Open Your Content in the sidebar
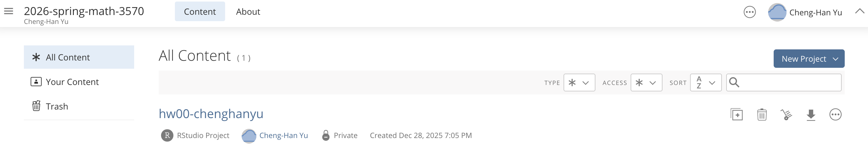868x146 pixels. tap(72, 82)
